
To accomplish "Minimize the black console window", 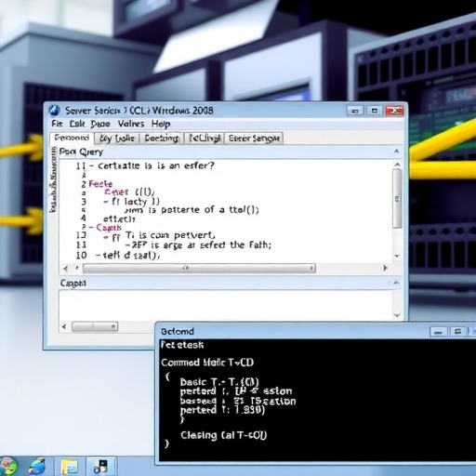I will coord(438,332).
